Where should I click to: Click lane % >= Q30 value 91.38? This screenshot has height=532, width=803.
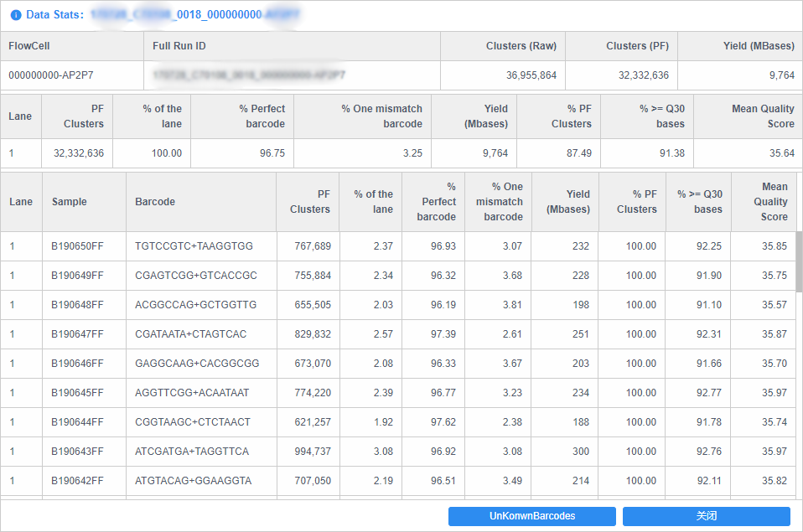coord(672,153)
